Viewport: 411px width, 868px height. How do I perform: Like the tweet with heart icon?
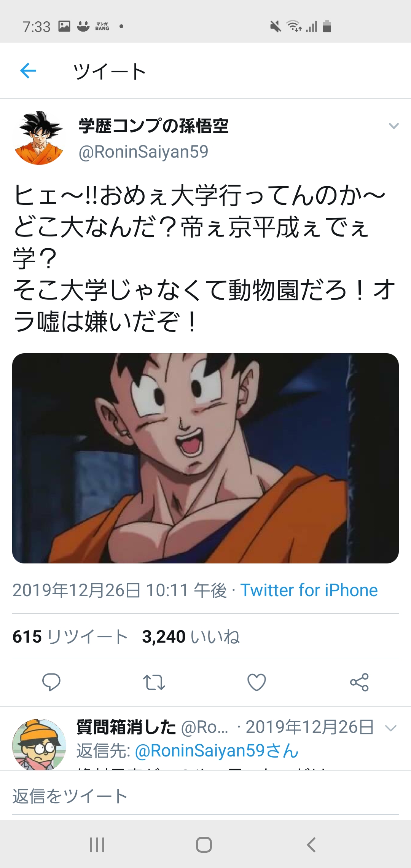[257, 682]
